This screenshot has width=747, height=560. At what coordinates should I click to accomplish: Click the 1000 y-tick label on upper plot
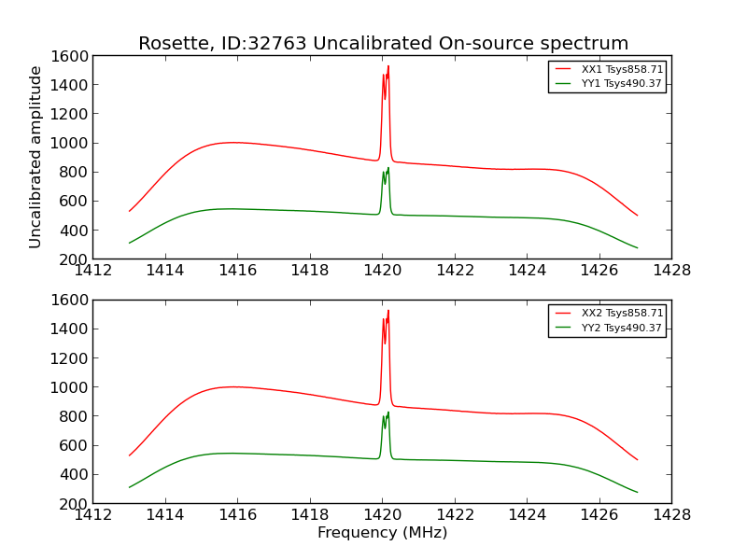[69, 143]
